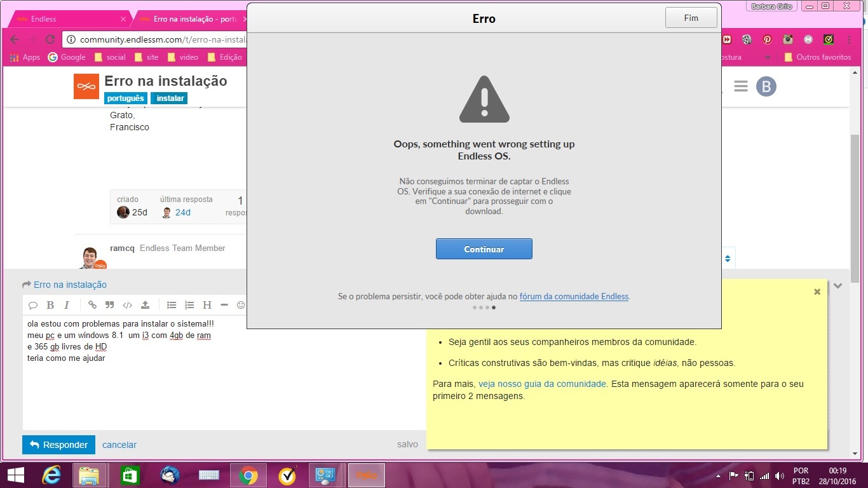Open the social bookmarks folder
This screenshot has width=868, height=488.
click(110, 57)
